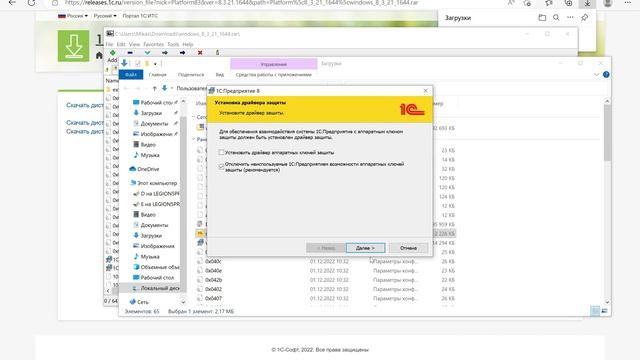The height and width of the screenshot is (360, 640).
Task: Open Help menu in 7-Zip window
Action: [188, 44]
